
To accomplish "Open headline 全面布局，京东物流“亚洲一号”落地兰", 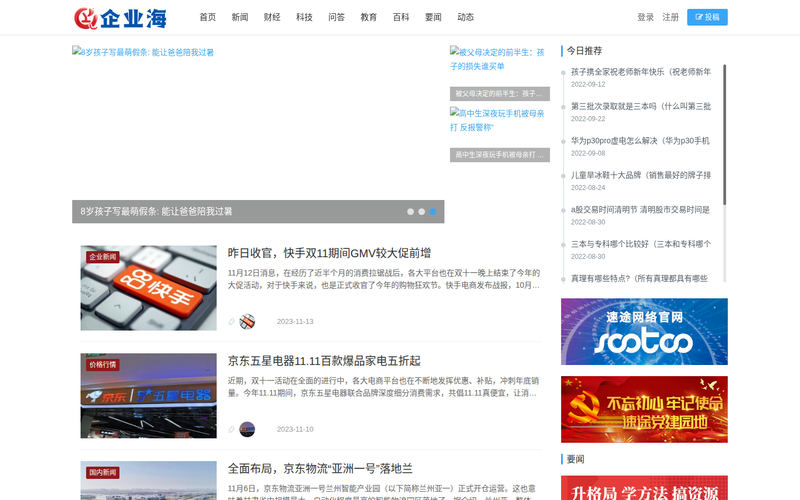I will [x=320, y=469].
